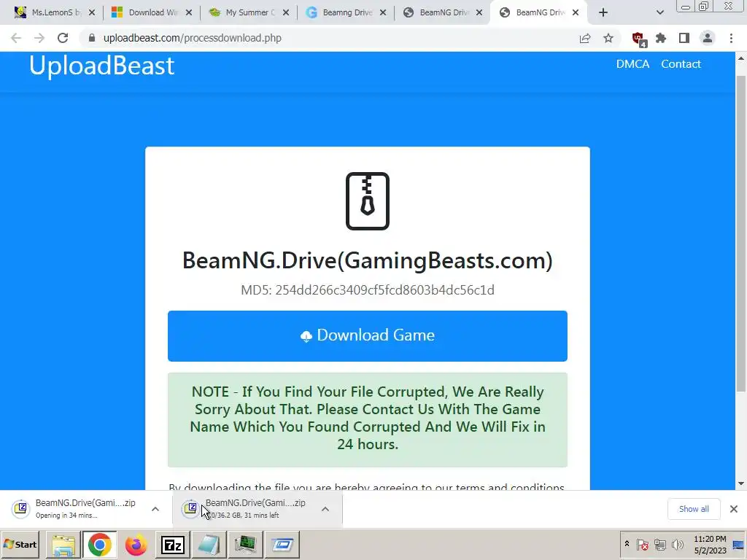Show hidden system tray icons
The height and width of the screenshot is (560, 747).
pyautogui.click(x=627, y=544)
